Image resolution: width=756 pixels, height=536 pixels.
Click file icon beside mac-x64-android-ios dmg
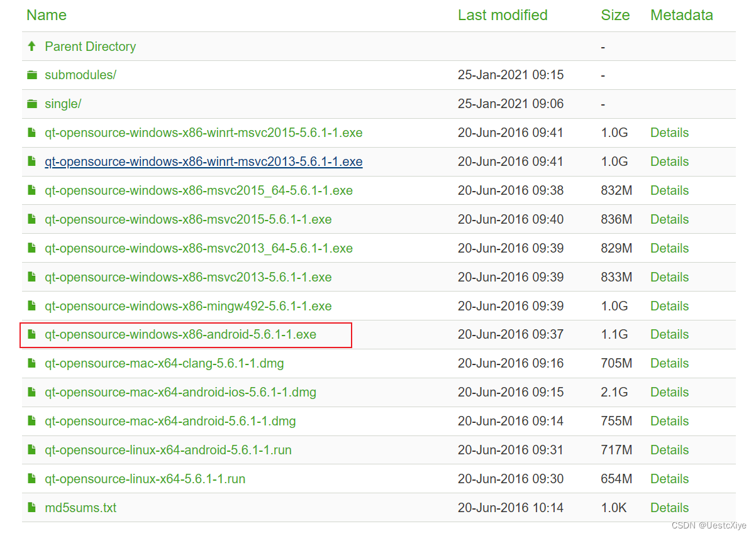pyautogui.click(x=31, y=392)
